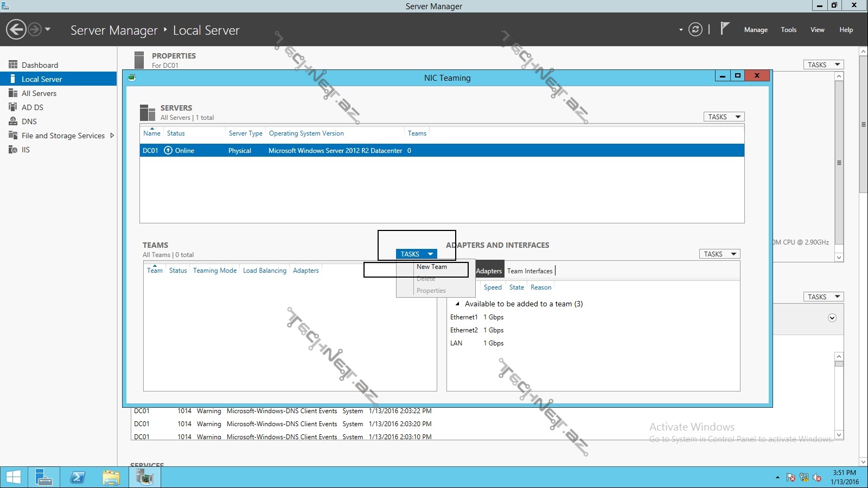Click the back navigation arrow in Server Manager
868x488 pixels.
click(x=16, y=29)
